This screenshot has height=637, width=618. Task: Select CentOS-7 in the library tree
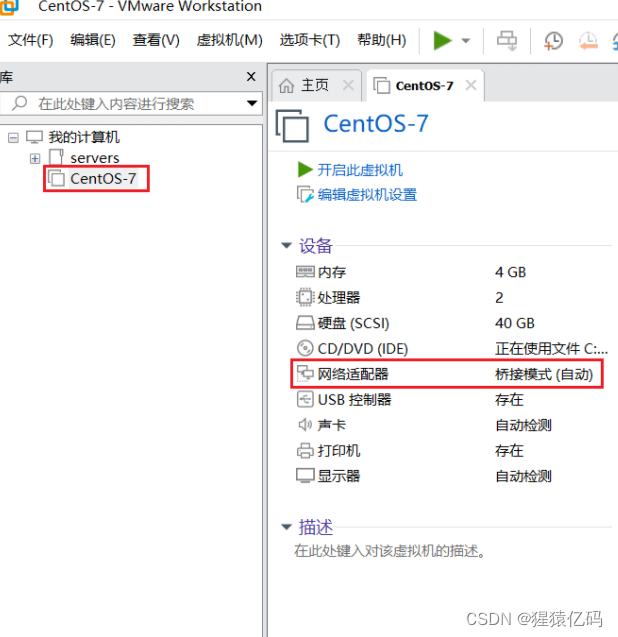pyautogui.click(x=103, y=178)
